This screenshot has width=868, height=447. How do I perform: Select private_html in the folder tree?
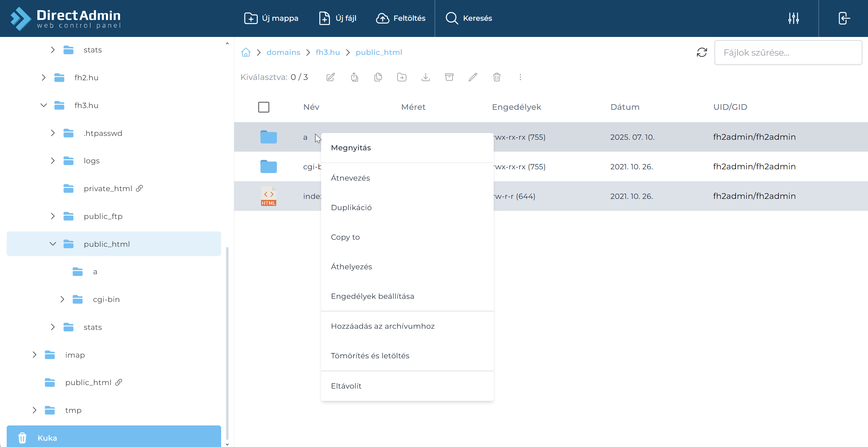point(108,189)
